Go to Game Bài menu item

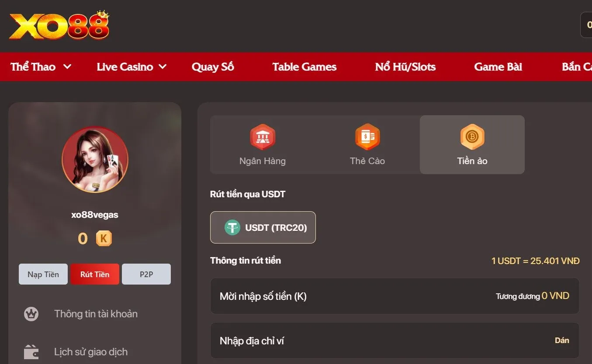tap(498, 67)
